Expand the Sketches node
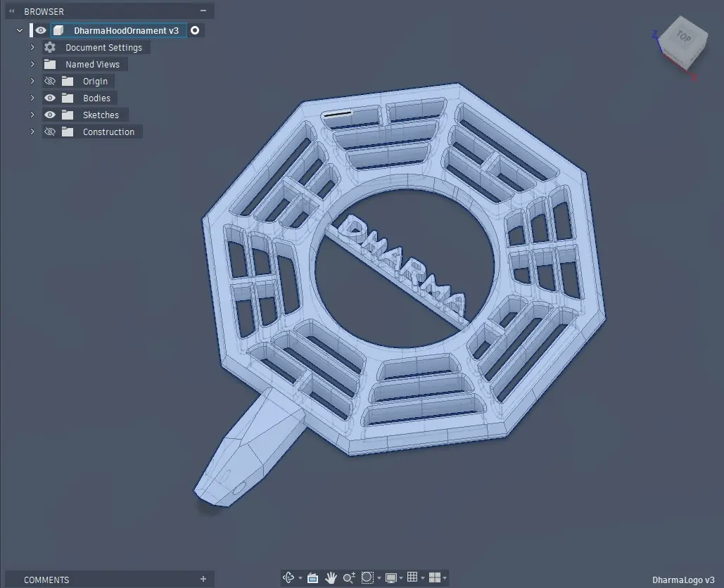 click(32, 115)
